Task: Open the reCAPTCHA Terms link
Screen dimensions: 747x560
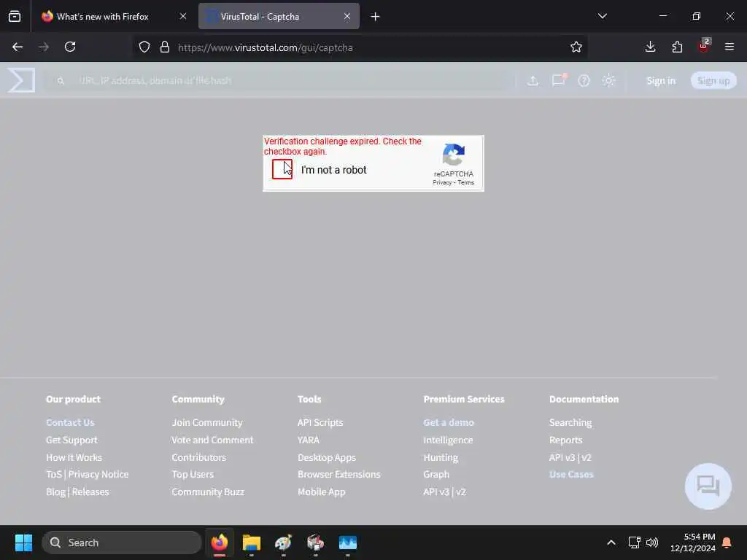Action: pos(466,182)
